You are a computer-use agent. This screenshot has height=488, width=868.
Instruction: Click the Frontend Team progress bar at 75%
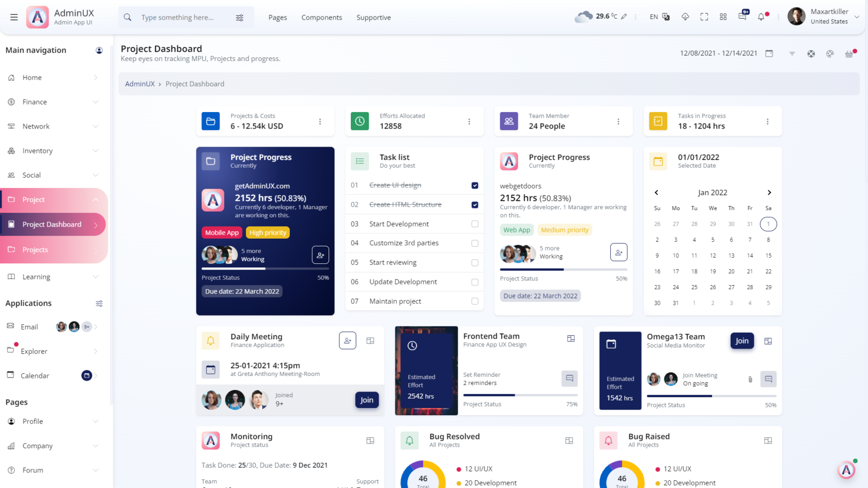(520, 395)
